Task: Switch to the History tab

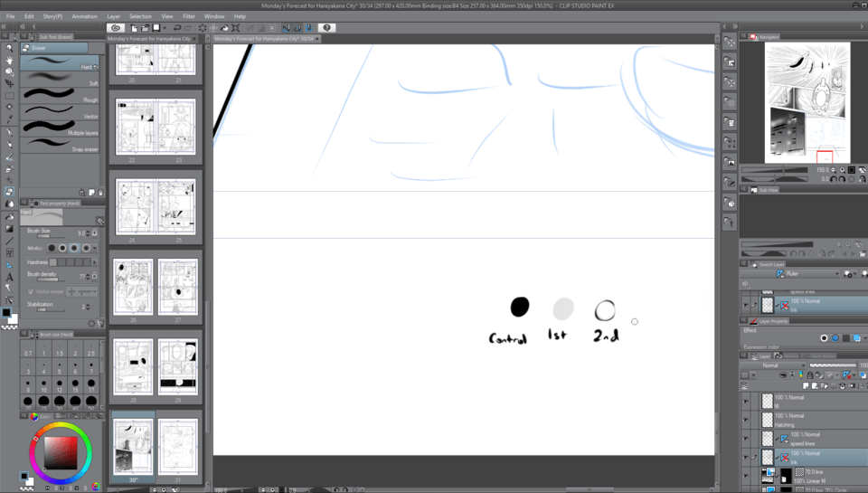Action: pos(788,356)
